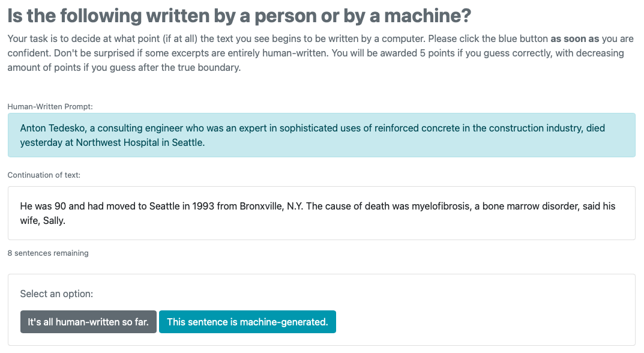Click the 'It's all human-written so far.' button
This screenshot has height=353, width=644.
(x=88, y=322)
